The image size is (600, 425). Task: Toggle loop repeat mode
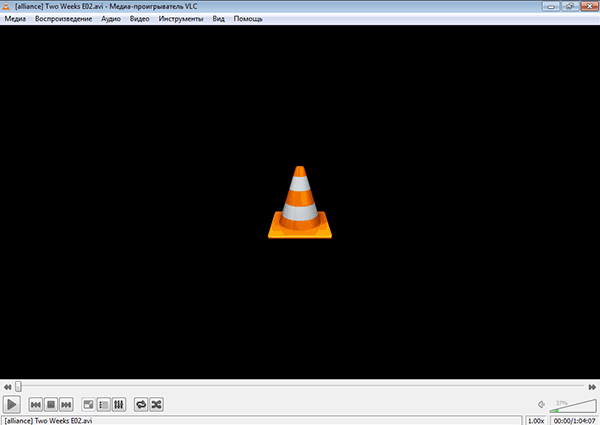(141, 404)
